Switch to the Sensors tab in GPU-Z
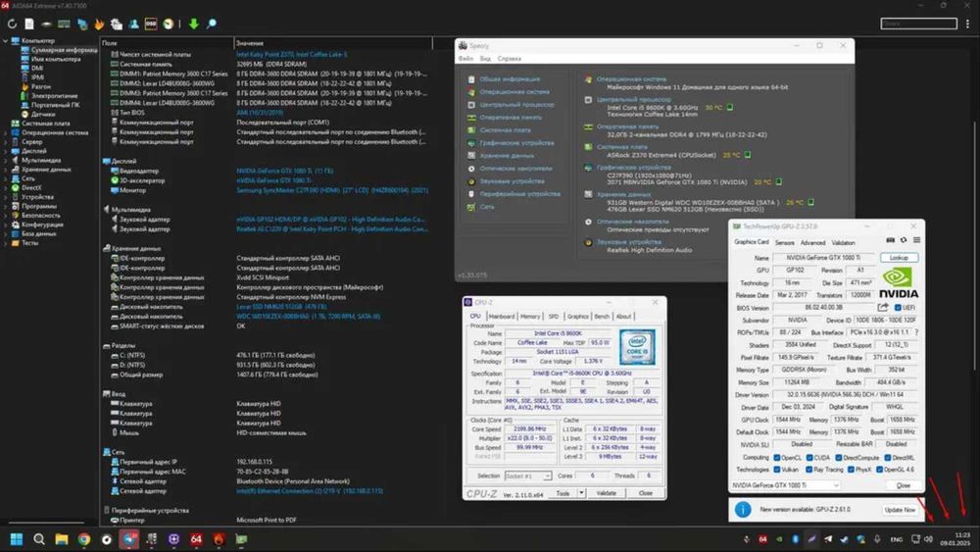 coord(784,242)
